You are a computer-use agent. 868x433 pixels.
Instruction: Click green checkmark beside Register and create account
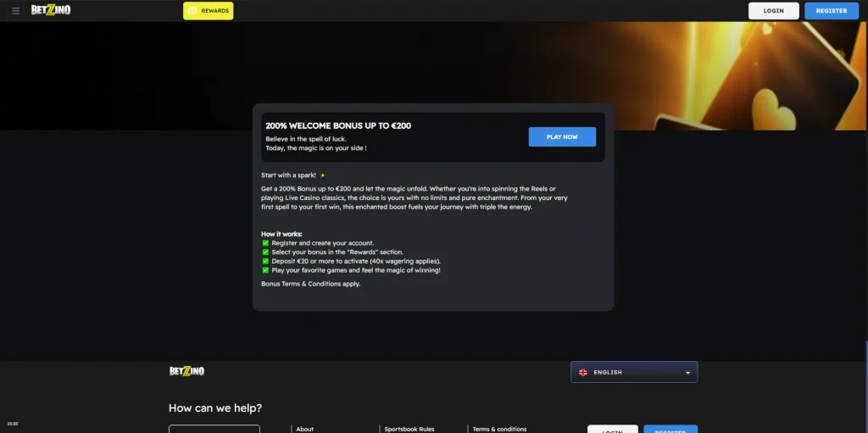(x=265, y=243)
